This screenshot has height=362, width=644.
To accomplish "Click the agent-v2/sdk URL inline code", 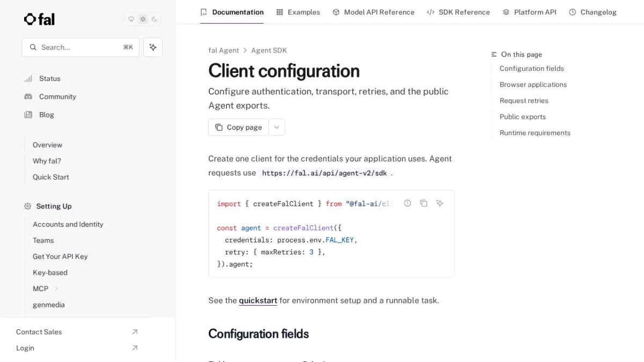I will click(x=324, y=173).
